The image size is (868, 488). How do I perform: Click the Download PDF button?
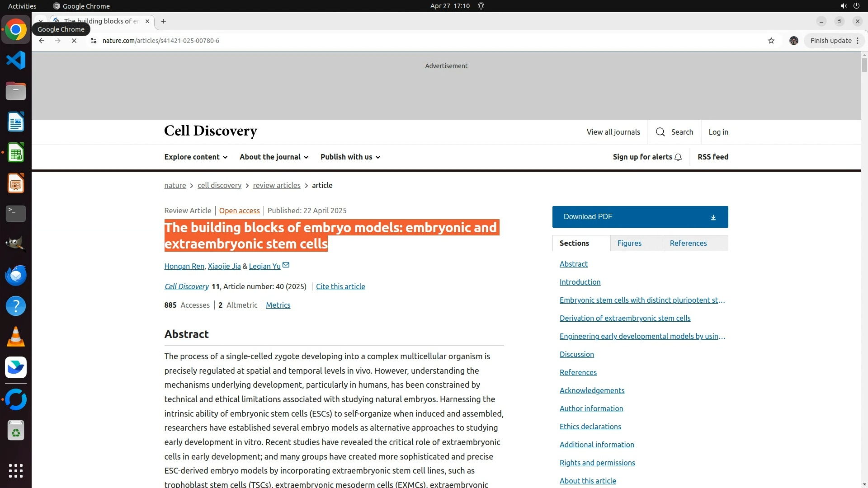[x=640, y=217]
